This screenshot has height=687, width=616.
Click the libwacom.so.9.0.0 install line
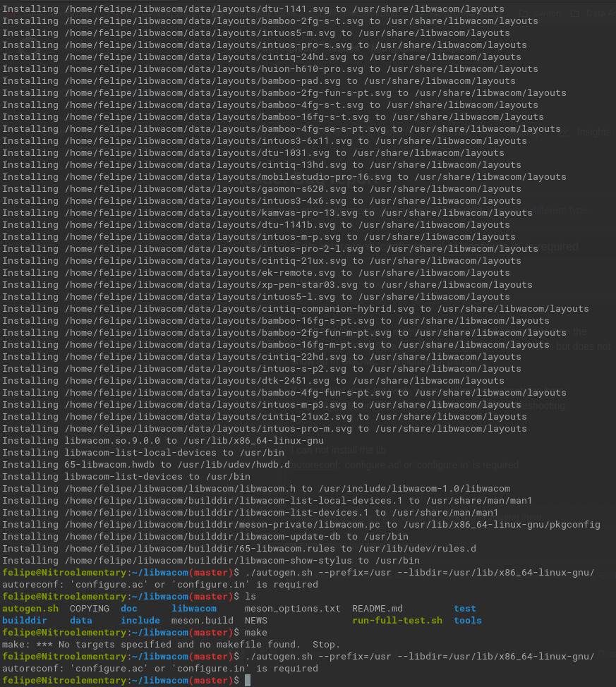point(163,441)
